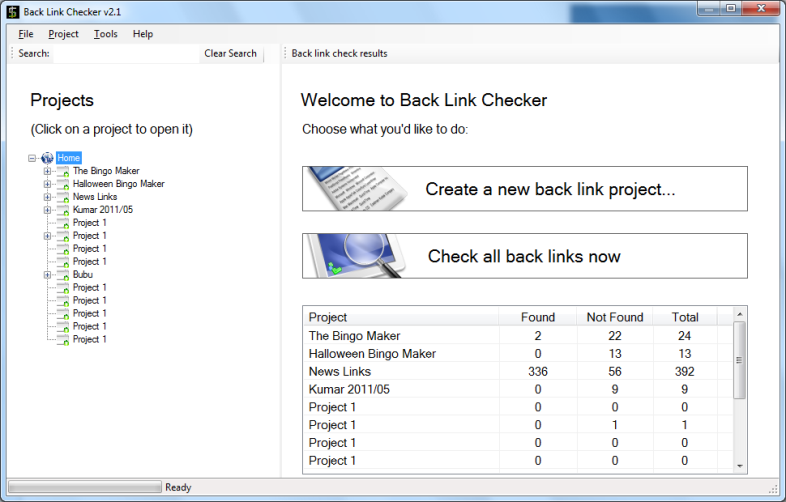Open The Bingo Maker project in the tree
Screen dimensions: 786x502
point(106,171)
